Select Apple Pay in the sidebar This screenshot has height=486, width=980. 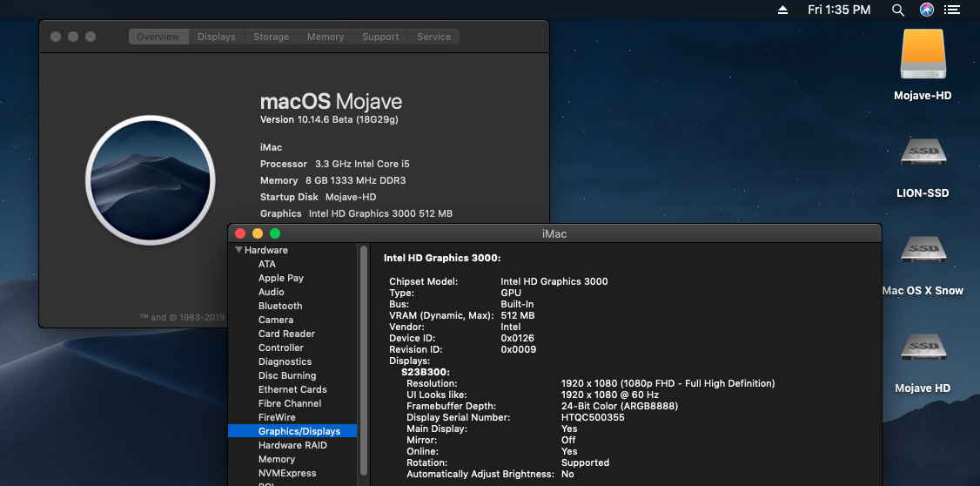pyautogui.click(x=281, y=278)
